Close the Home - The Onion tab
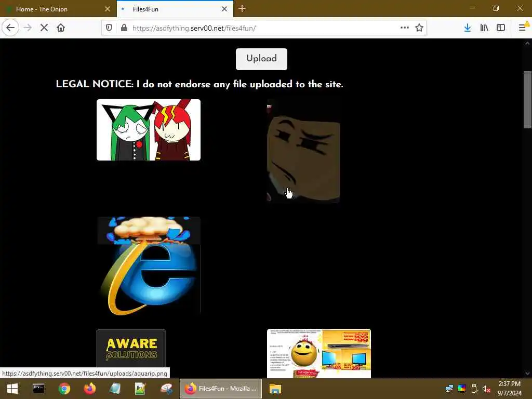 point(108,9)
